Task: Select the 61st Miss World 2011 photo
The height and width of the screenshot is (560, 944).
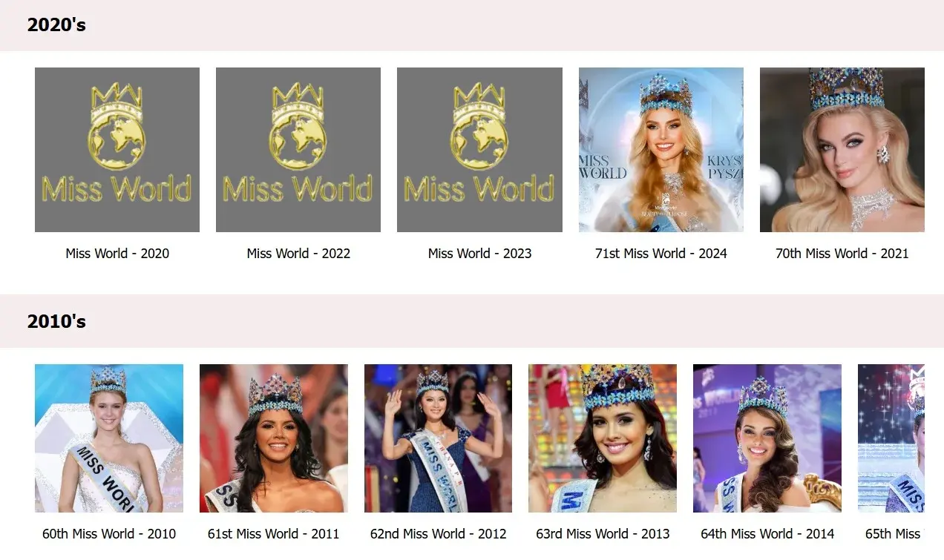Action: click(274, 438)
